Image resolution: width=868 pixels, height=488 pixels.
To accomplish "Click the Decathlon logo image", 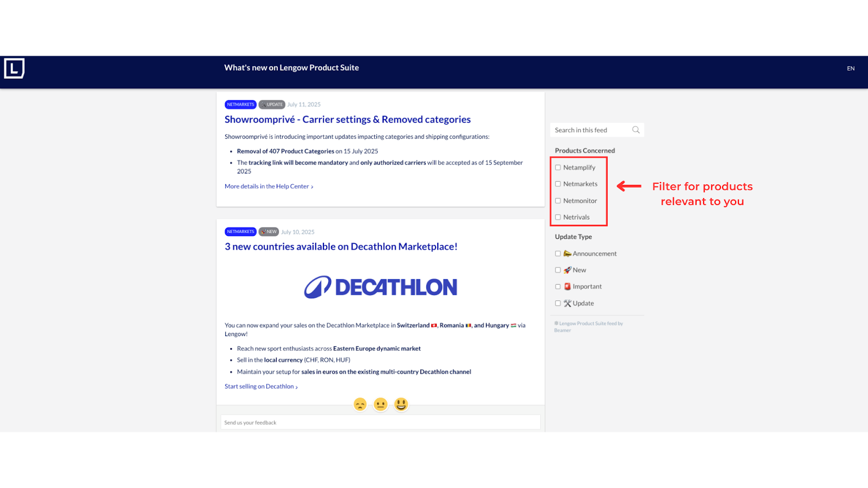I will [x=380, y=287].
